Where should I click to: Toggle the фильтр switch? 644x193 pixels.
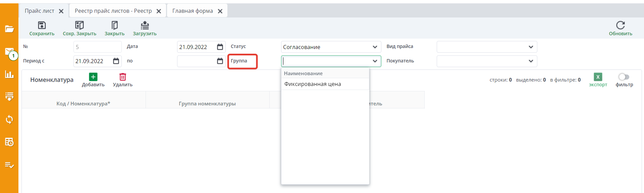click(624, 77)
